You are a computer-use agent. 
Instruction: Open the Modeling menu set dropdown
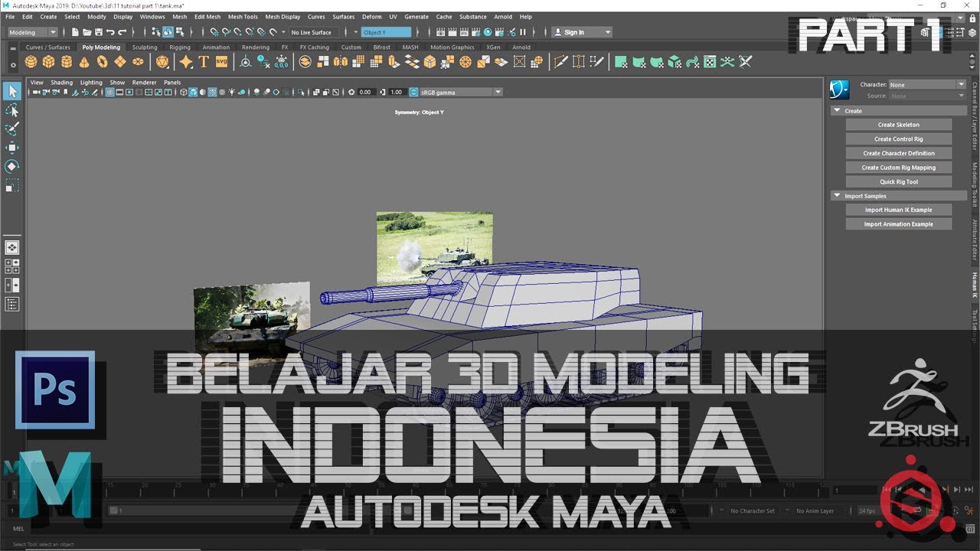(32, 32)
